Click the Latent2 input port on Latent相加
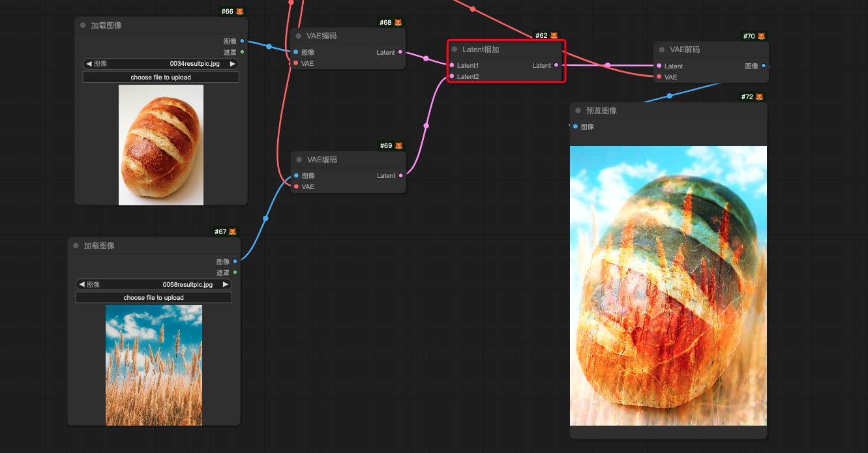 click(x=451, y=76)
